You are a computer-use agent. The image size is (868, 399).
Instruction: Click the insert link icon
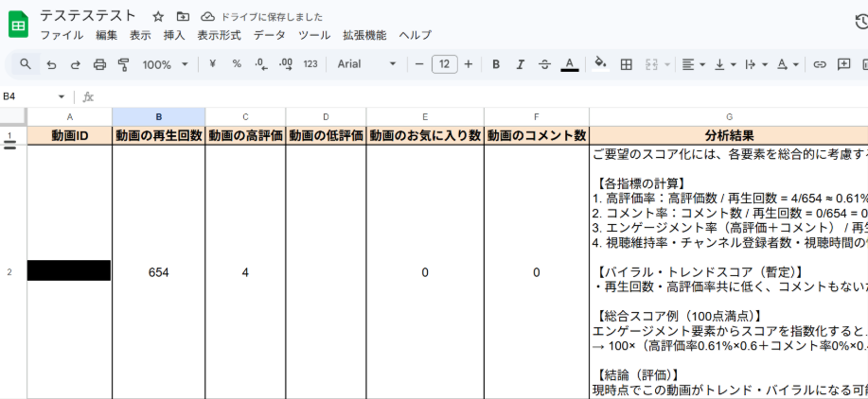pyautogui.click(x=820, y=64)
